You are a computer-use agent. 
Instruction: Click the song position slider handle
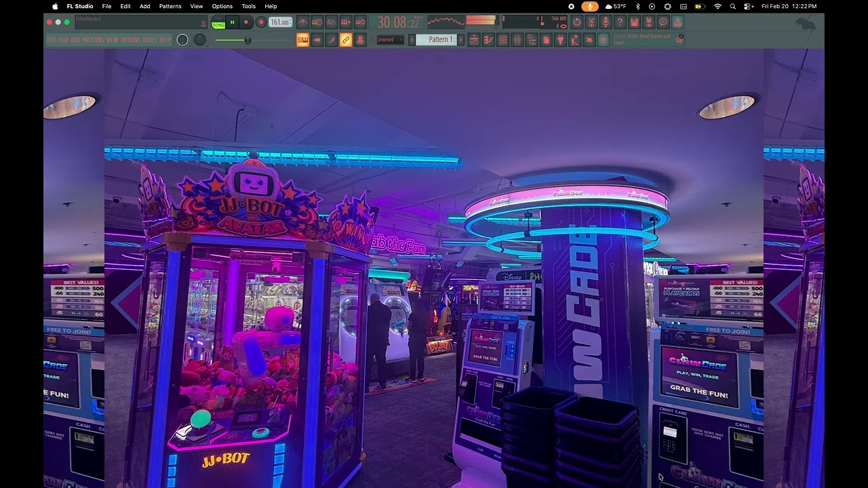coord(248,40)
